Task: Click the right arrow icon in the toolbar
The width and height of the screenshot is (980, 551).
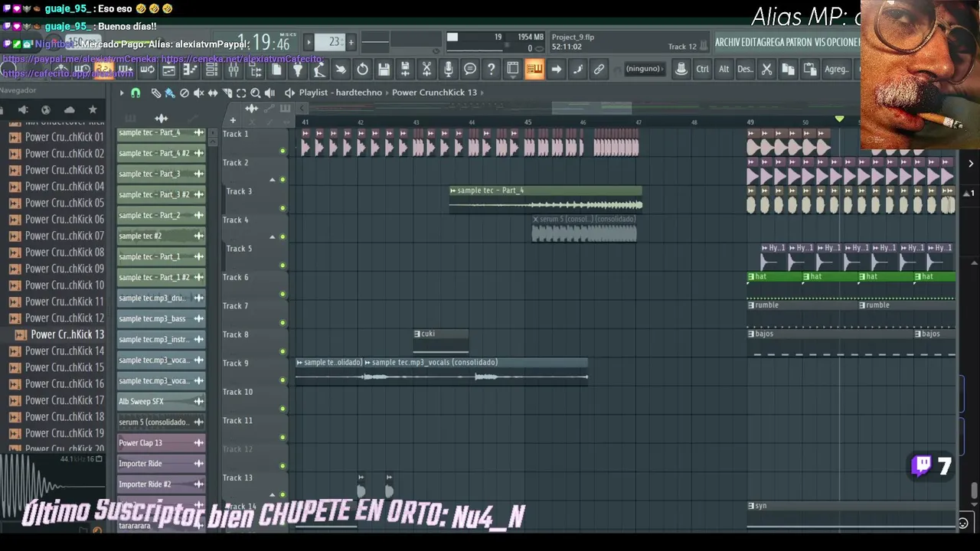Action: coord(556,70)
